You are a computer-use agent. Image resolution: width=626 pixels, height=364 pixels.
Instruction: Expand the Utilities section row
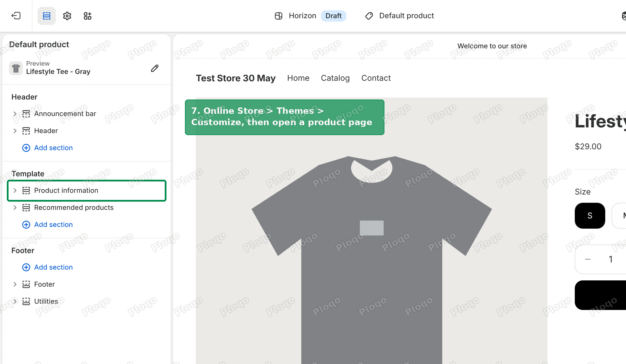point(15,301)
